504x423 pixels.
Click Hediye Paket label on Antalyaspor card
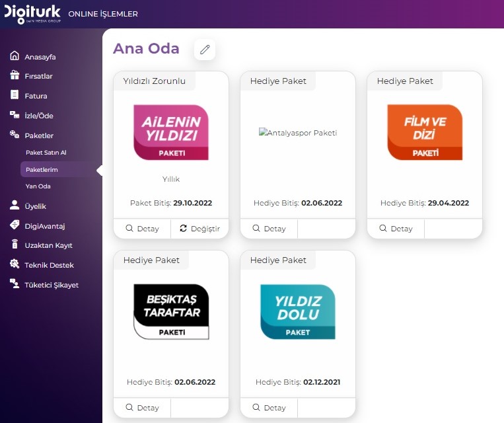(278, 81)
